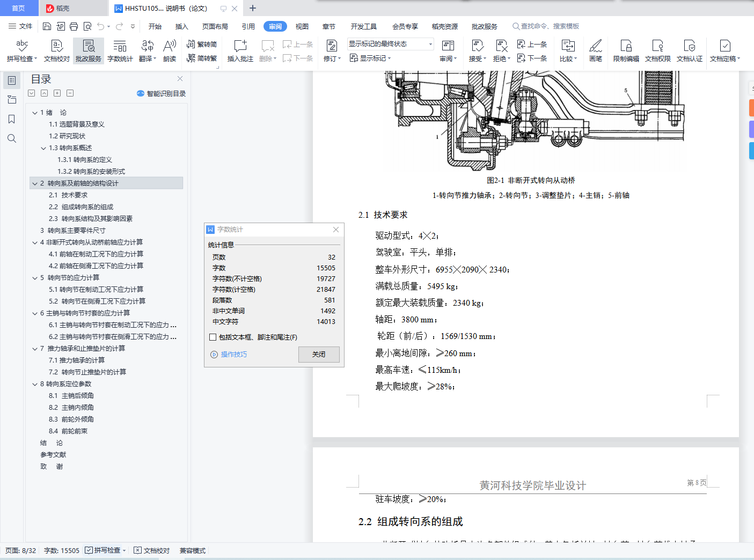754x560 pixels.
Task: Open the 会员专享 ribbon tab
Action: click(405, 26)
